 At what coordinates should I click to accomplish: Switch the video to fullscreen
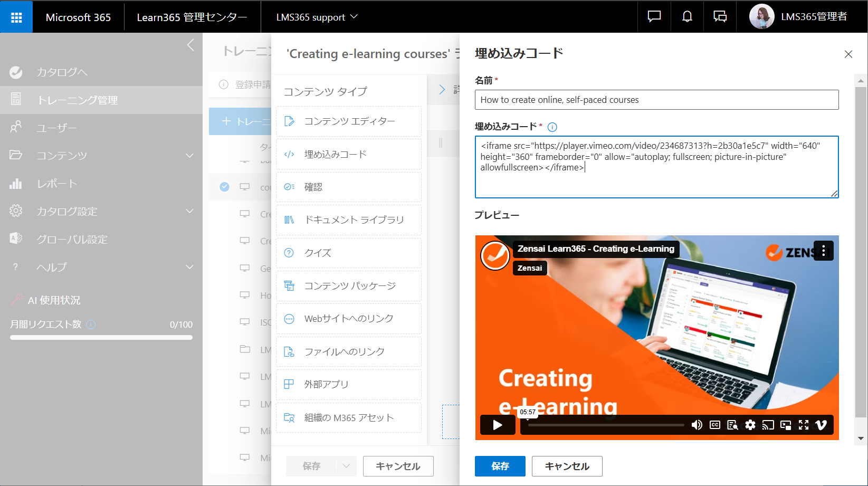804,425
